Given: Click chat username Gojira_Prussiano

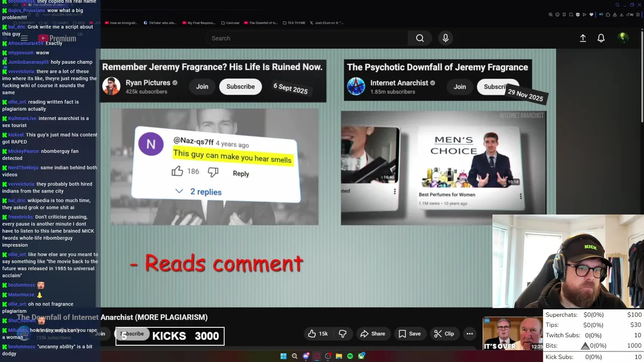Looking at the screenshot, I should pyautogui.click(x=27, y=11).
